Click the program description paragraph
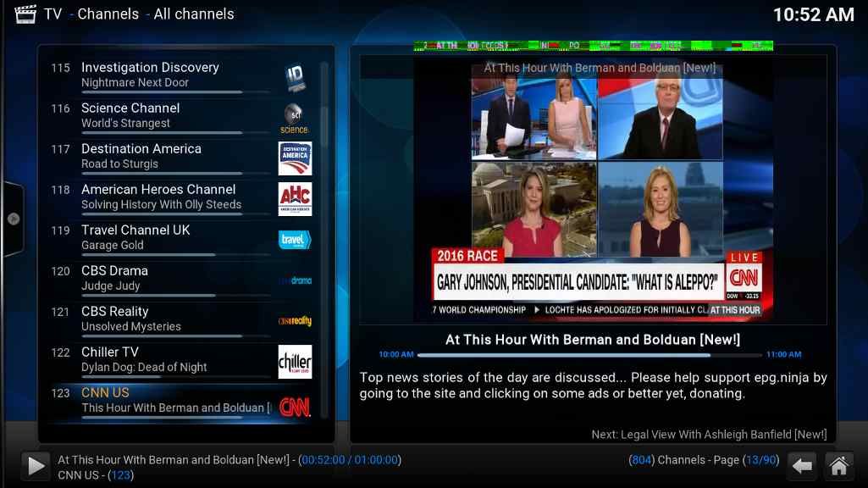 [593, 385]
